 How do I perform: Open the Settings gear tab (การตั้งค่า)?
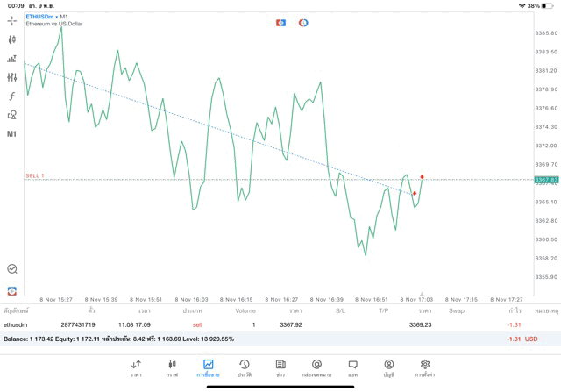[425, 367]
